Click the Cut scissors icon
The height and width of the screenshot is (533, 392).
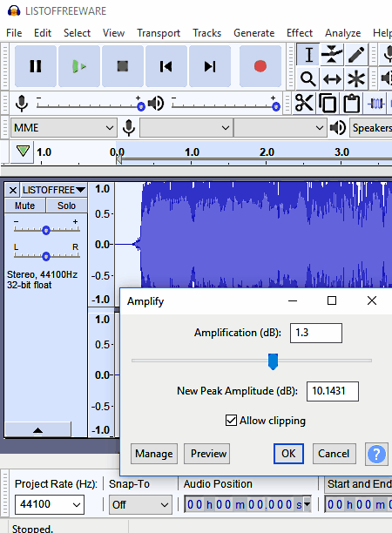point(304,103)
